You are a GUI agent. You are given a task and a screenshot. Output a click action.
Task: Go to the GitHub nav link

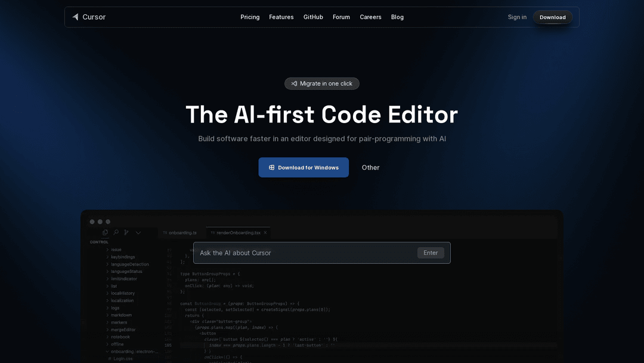pyautogui.click(x=313, y=17)
